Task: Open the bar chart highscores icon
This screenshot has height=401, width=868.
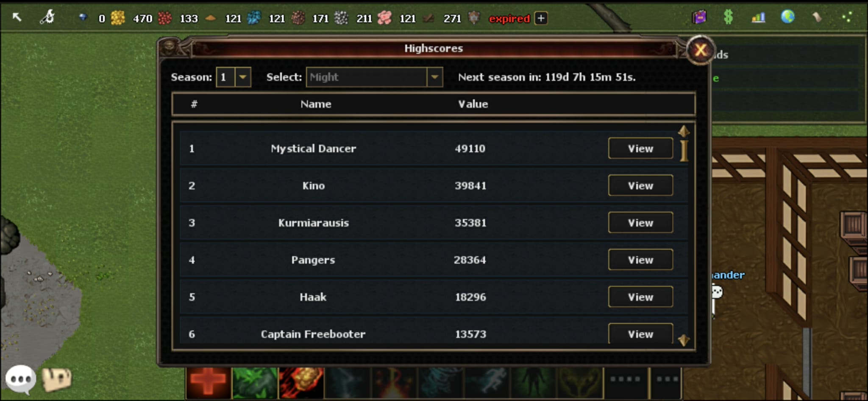Action: point(758,17)
